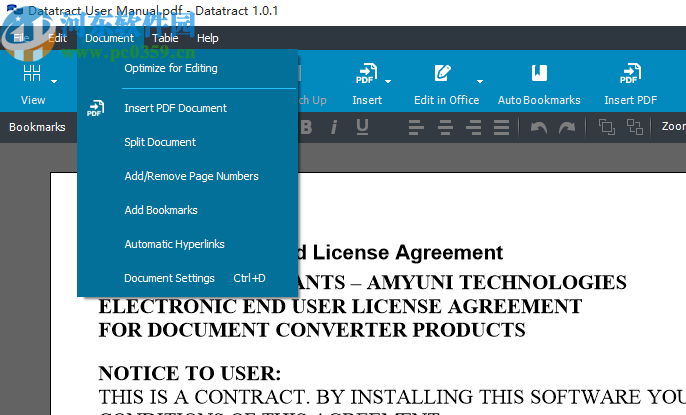
Task: Redo the last action
Action: pos(567,127)
